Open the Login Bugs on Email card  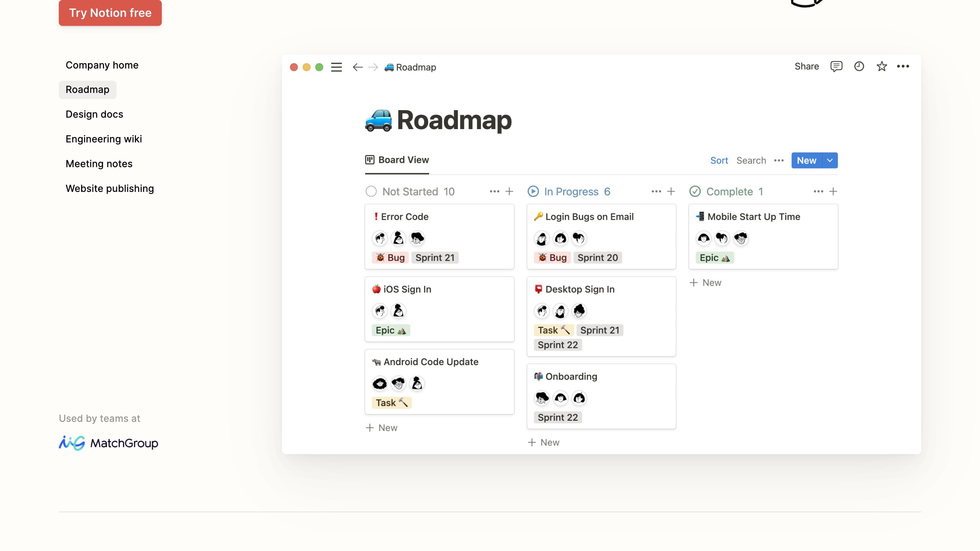click(x=602, y=236)
